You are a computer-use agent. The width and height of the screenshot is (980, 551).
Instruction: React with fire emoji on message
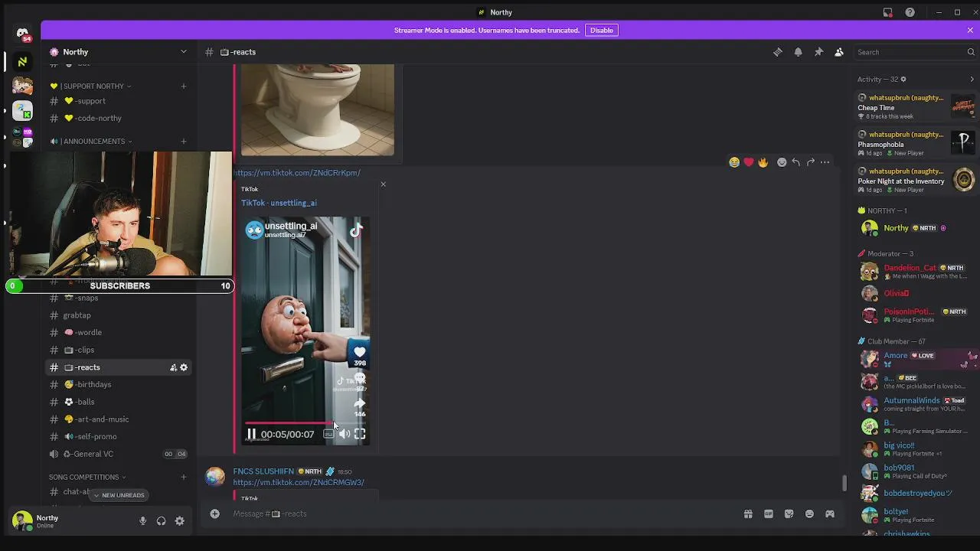pyautogui.click(x=763, y=162)
